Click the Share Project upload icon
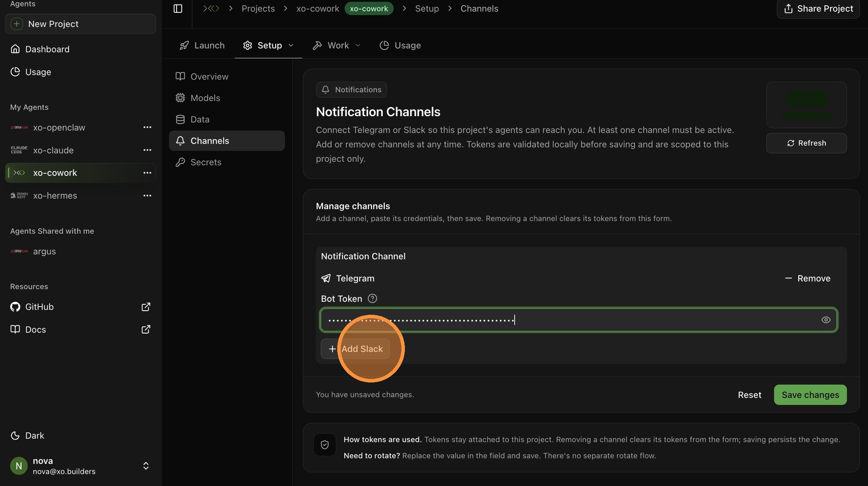This screenshot has width=868, height=486. (788, 8)
